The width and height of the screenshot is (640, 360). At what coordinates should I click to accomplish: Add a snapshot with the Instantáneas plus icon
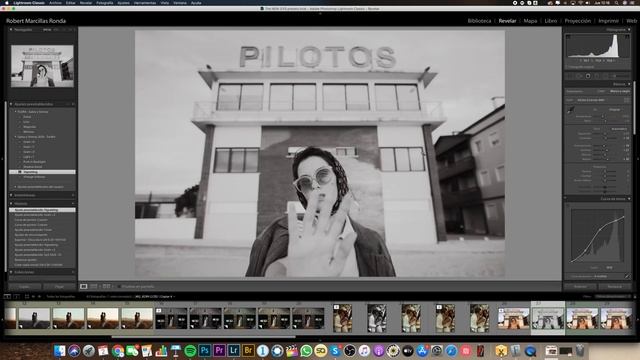tap(73, 195)
